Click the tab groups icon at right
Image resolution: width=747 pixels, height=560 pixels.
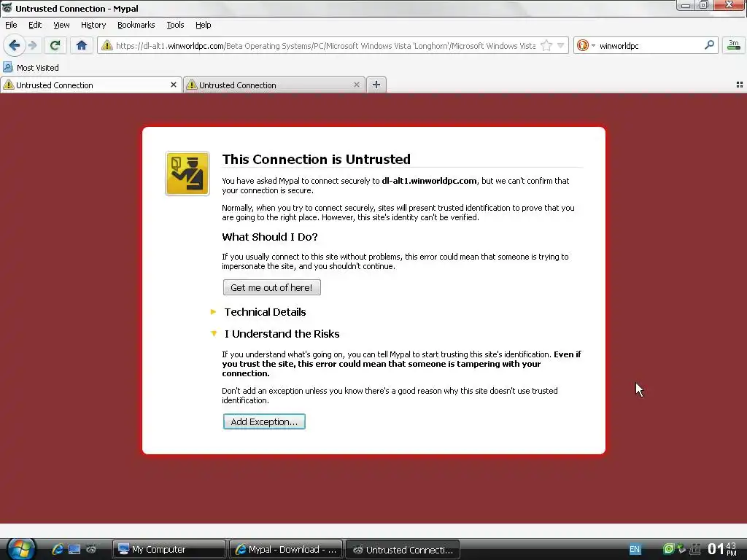[x=740, y=85]
